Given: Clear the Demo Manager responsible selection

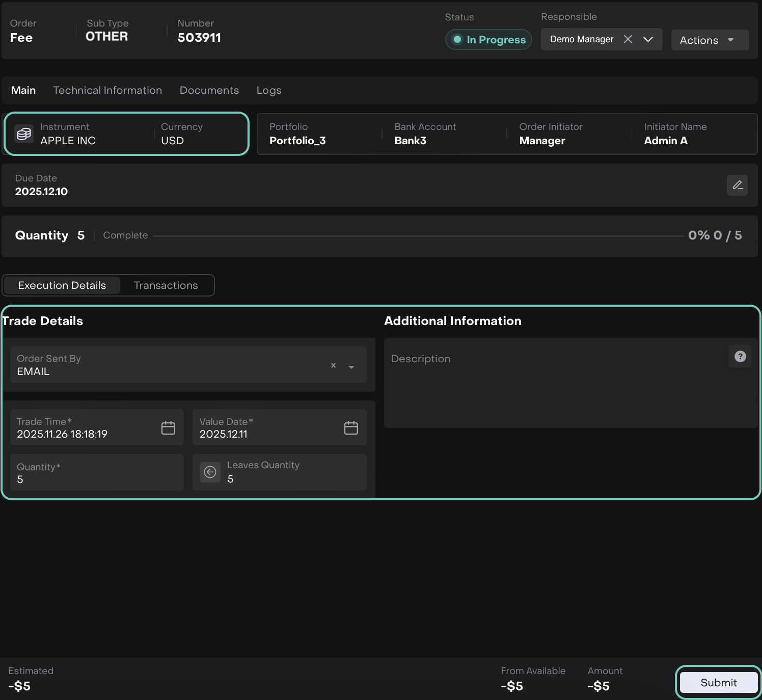Looking at the screenshot, I should [x=628, y=39].
